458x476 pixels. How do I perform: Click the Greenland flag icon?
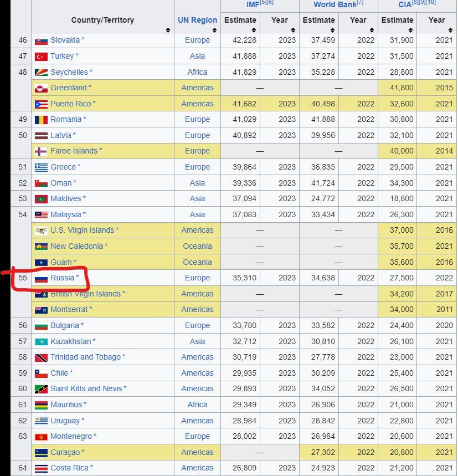[41, 88]
